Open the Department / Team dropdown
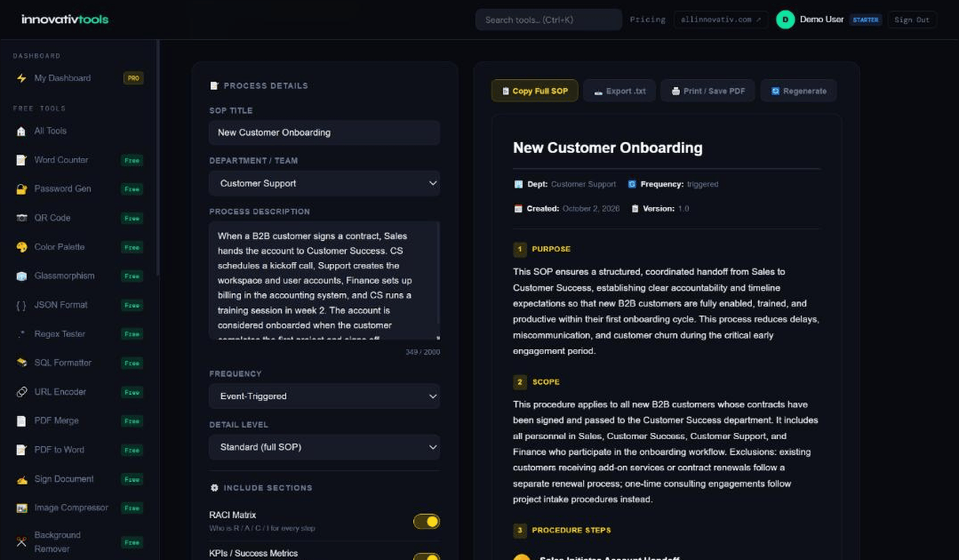Screen dimensions: 959x560 tap(325, 183)
